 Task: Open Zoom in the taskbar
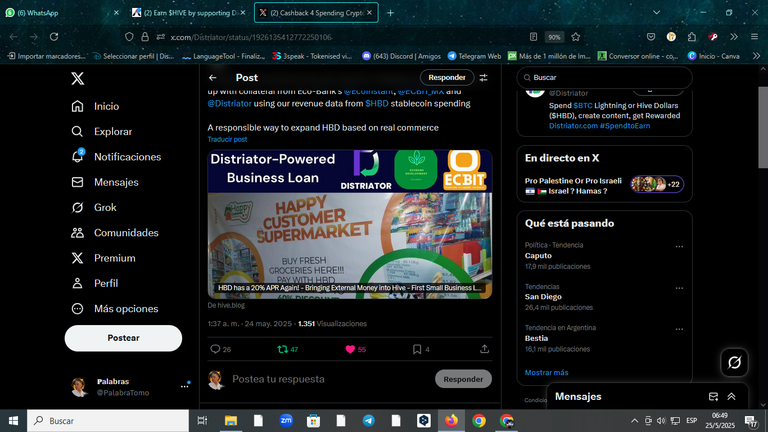tap(286, 421)
